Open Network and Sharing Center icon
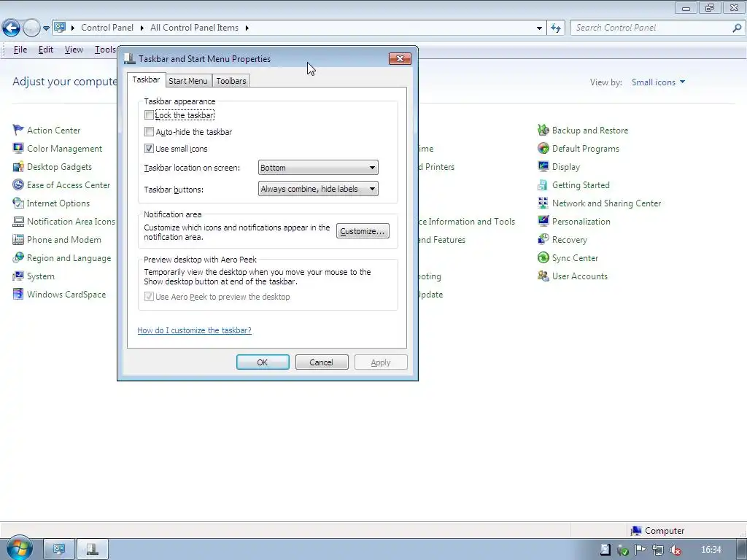747x560 pixels. [543, 203]
